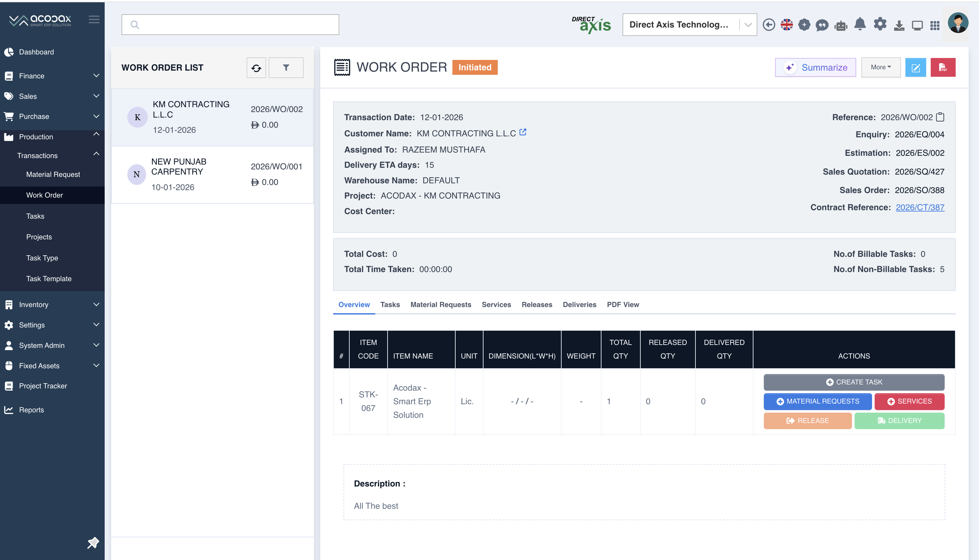This screenshot has width=979, height=560.
Task: Click the search magnifier icon
Action: [x=135, y=25]
